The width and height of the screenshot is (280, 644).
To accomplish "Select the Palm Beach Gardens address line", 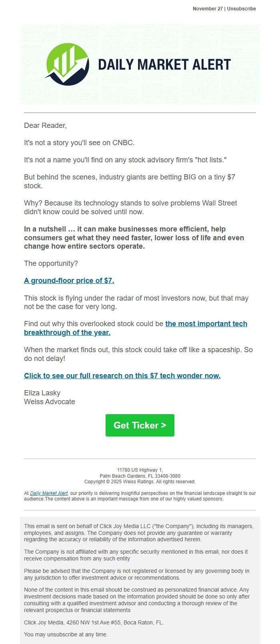I will click(x=140, y=476).
